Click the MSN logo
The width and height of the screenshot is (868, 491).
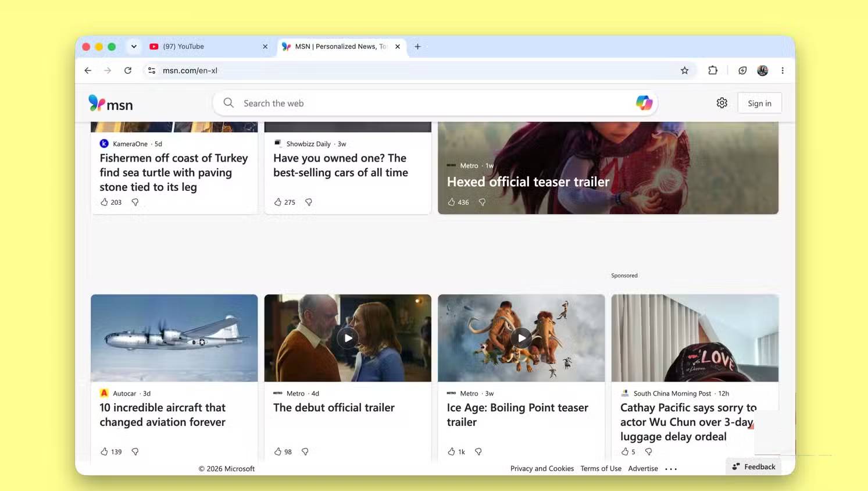[110, 104]
